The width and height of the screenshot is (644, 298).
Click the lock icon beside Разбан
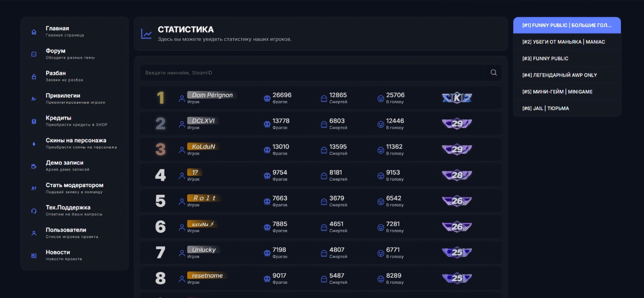(x=34, y=77)
